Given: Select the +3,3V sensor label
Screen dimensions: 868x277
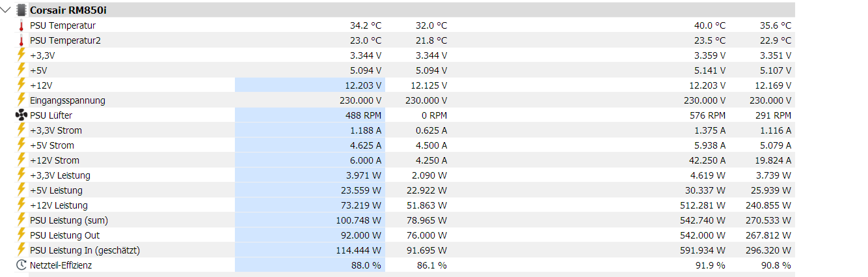Looking at the screenshot, I should pos(42,55).
